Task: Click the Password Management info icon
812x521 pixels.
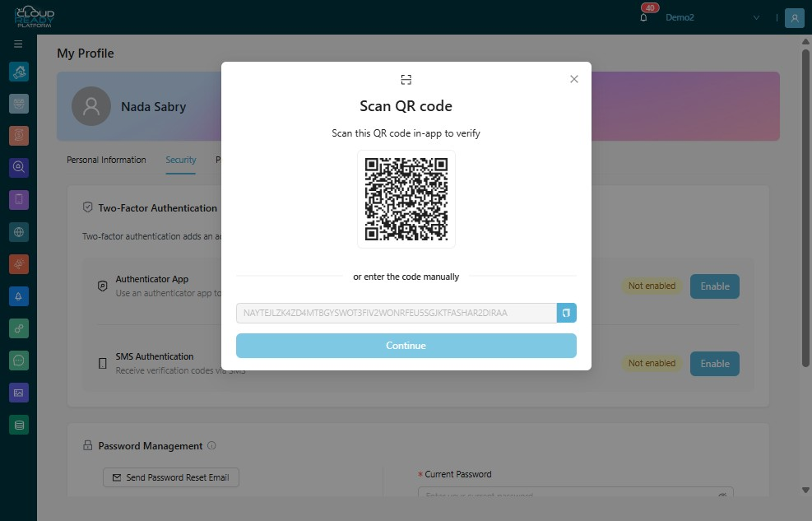Action: 211,445
